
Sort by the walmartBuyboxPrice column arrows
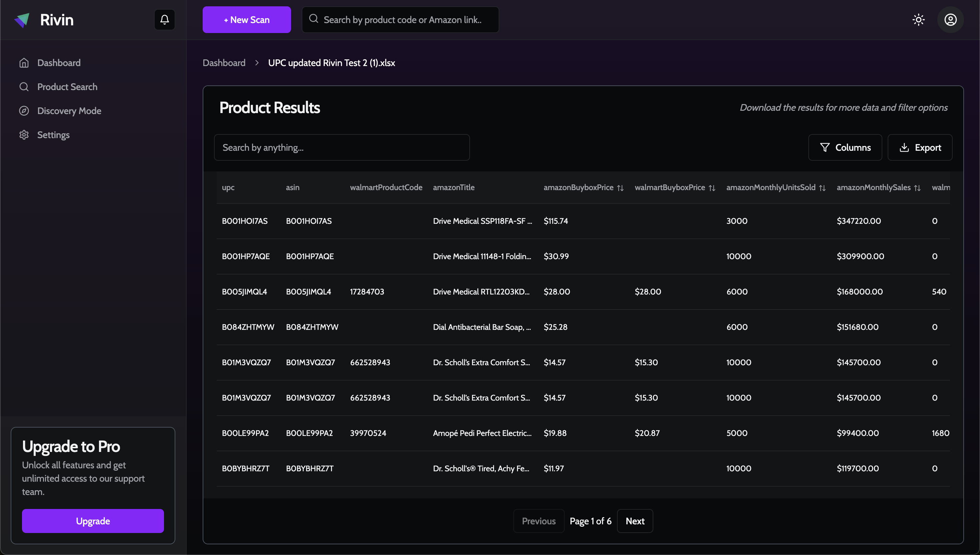711,187
